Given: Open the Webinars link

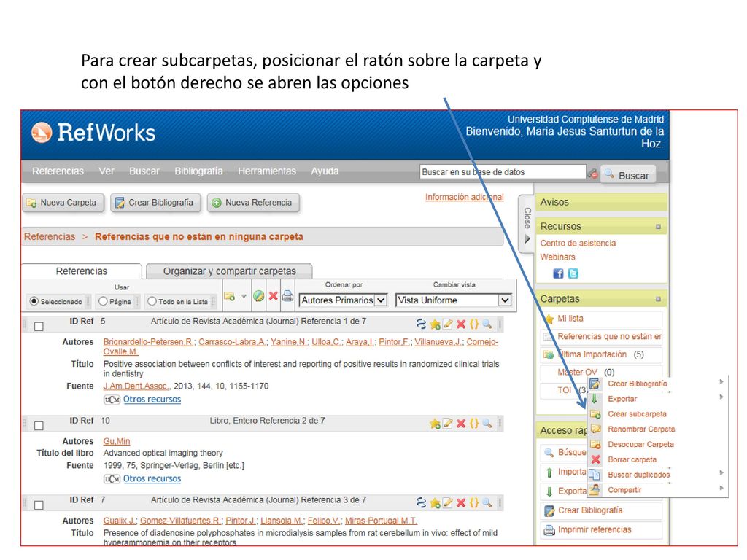Looking at the screenshot, I should pyautogui.click(x=557, y=257).
